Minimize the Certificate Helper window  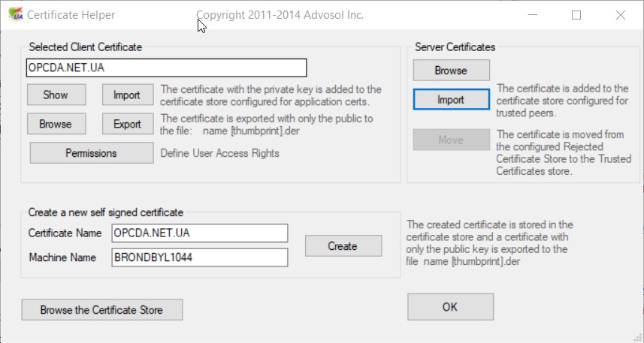point(532,14)
